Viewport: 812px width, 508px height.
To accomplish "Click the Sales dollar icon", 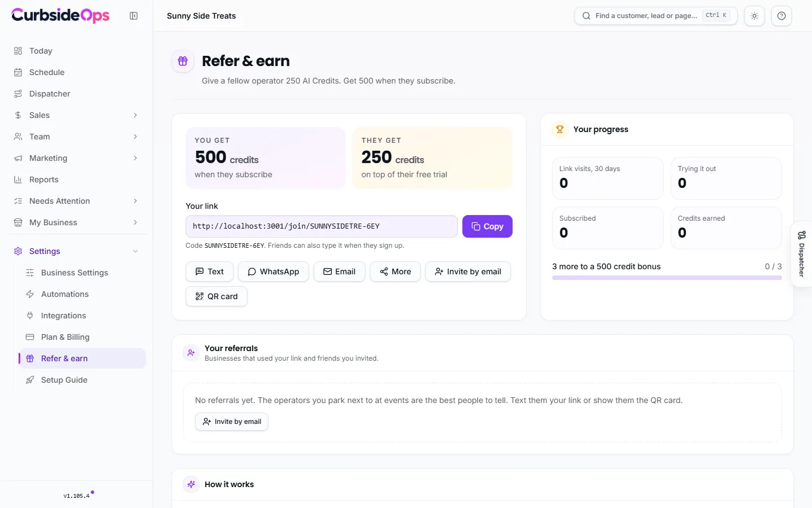I will (x=18, y=115).
